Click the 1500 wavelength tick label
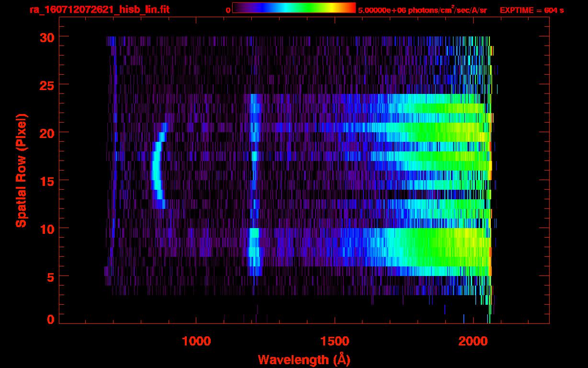The height and width of the screenshot is (368, 588). 334,341
